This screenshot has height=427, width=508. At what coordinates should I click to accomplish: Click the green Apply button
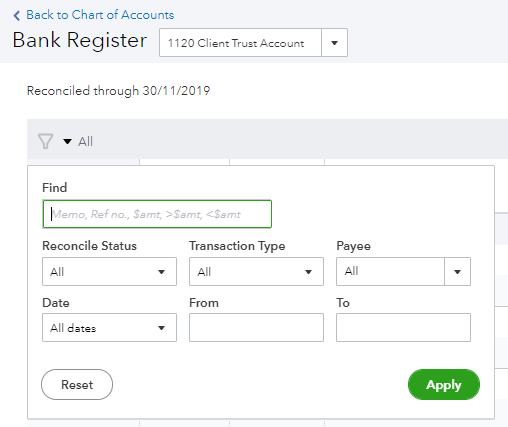444,384
